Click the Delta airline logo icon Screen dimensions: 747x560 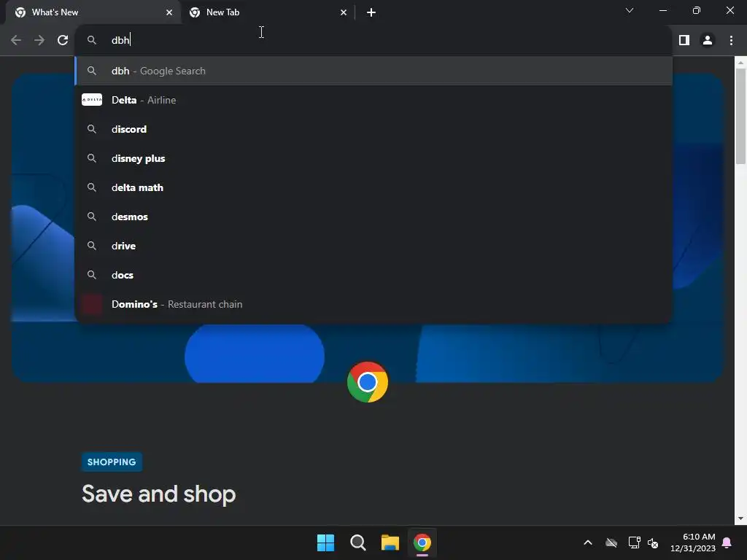[92, 99]
